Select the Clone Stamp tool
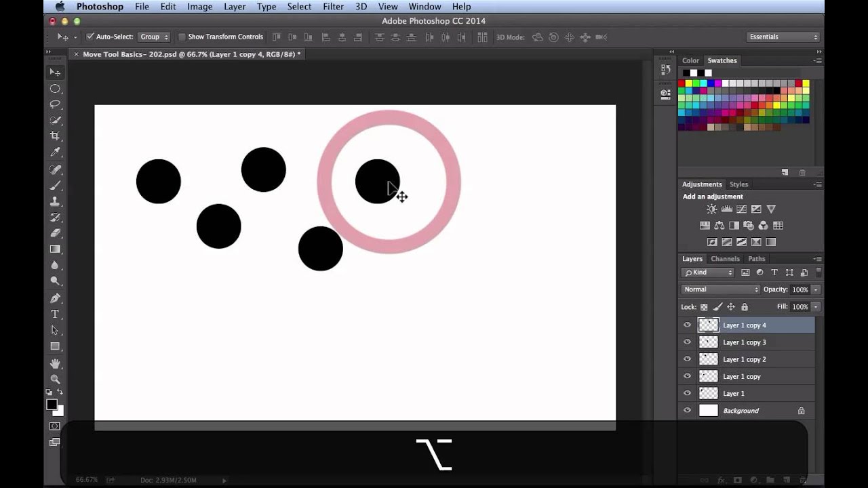The width and height of the screenshot is (868, 488). [x=55, y=201]
